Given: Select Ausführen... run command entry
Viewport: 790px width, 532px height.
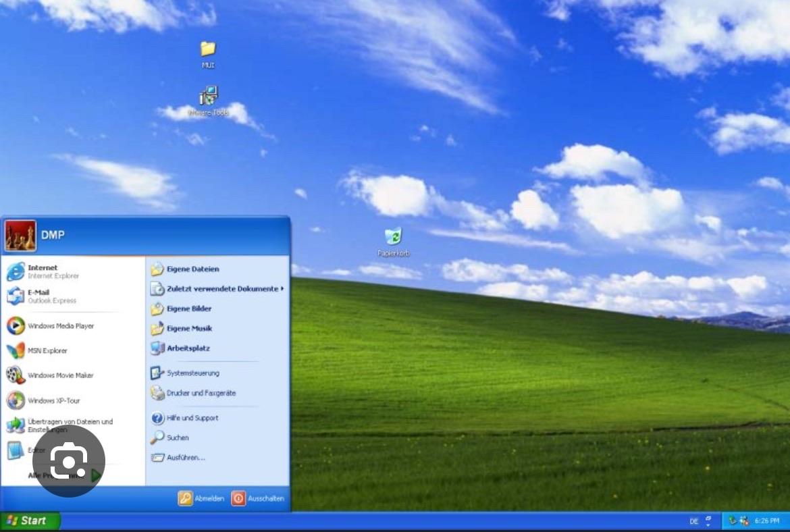Looking at the screenshot, I should click(217, 458).
